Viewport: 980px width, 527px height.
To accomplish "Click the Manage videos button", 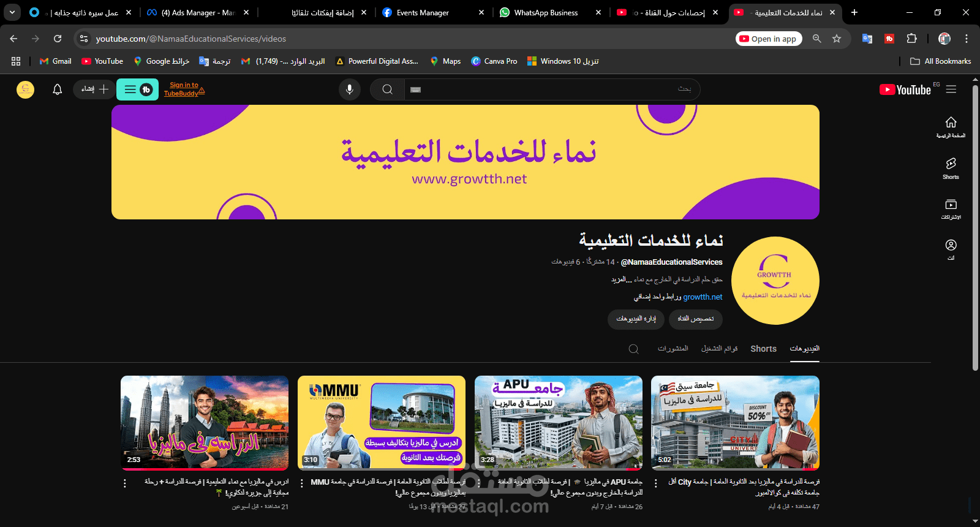I will pos(636,319).
